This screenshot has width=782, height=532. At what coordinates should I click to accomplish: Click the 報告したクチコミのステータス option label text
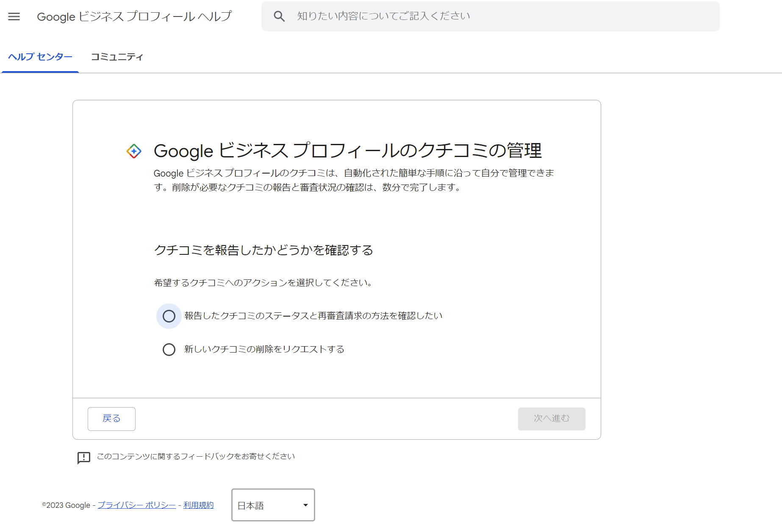[313, 316]
